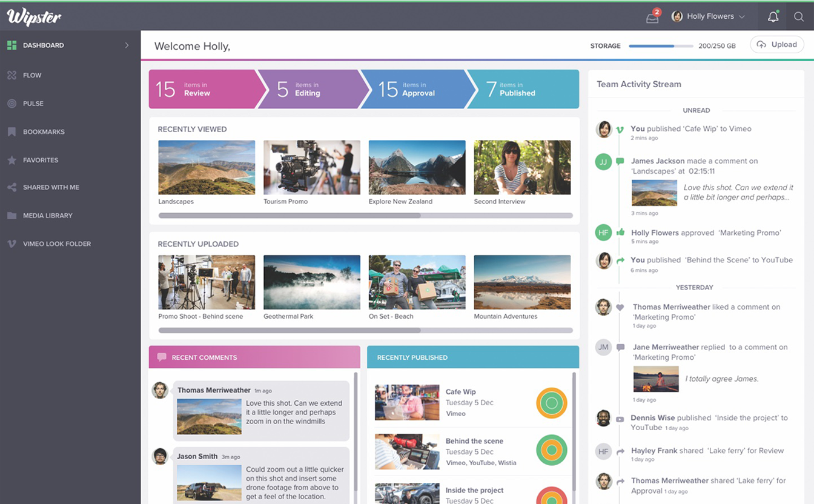Click the Bookmarks icon in sidebar
This screenshot has width=814, height=504.
(x=12, y=131)
